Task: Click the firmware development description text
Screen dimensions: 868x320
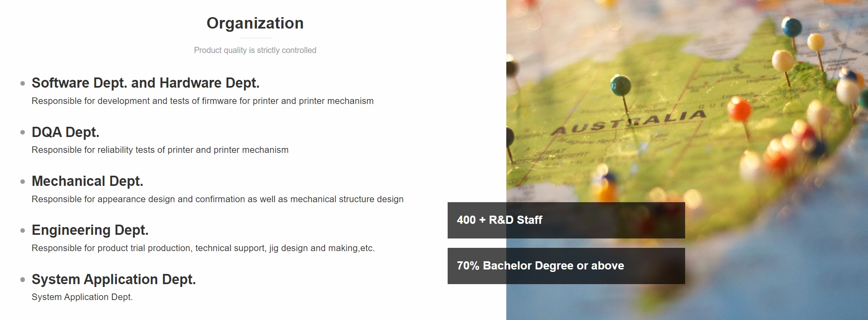Action: (202, 101)
